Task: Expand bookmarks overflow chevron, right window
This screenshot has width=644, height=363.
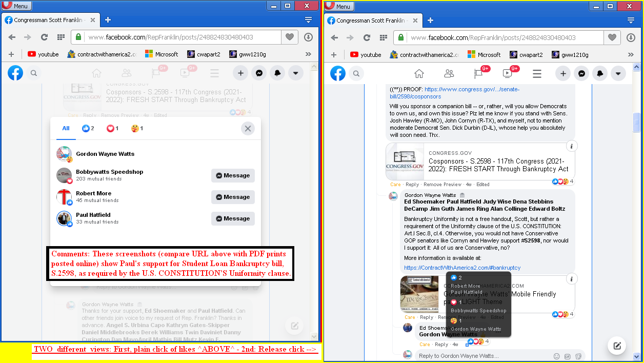Action: pos(631,54)
